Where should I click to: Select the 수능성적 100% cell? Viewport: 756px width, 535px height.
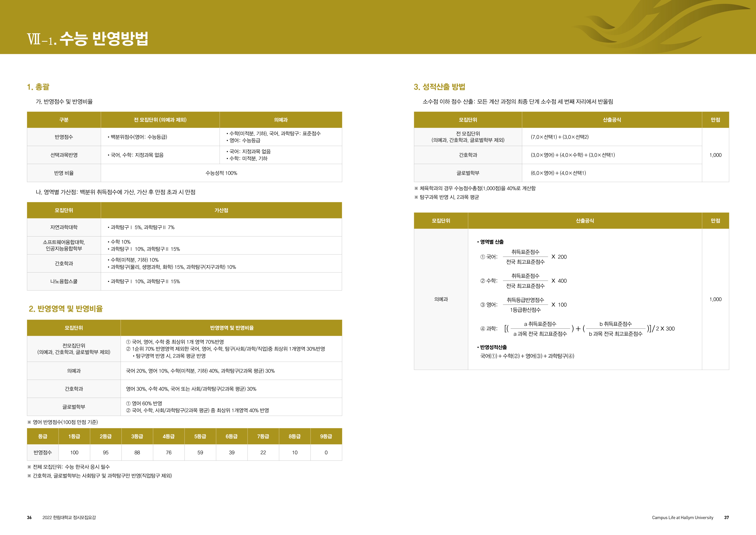(221, 173)
